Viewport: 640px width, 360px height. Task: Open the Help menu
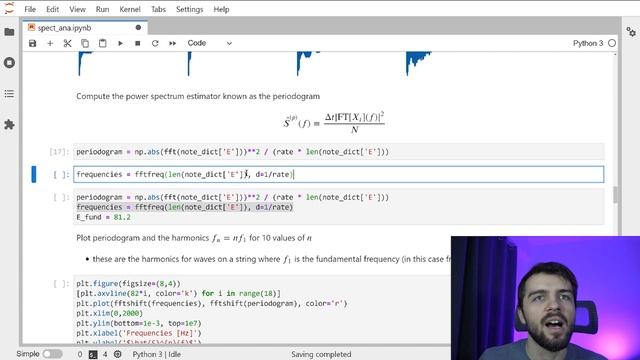(221, 9)
